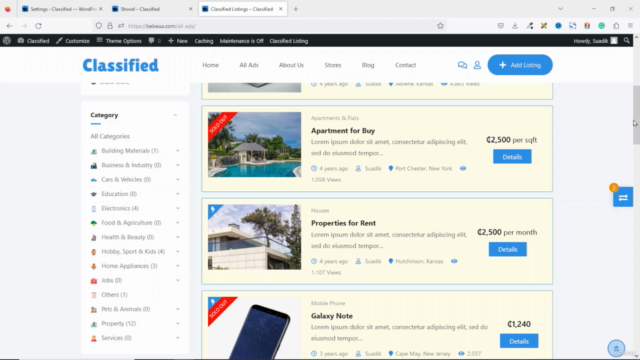Expand the Property subcategories
This screenshot has width=640, height=360.
pyautogui.click(x=178, y=323)
